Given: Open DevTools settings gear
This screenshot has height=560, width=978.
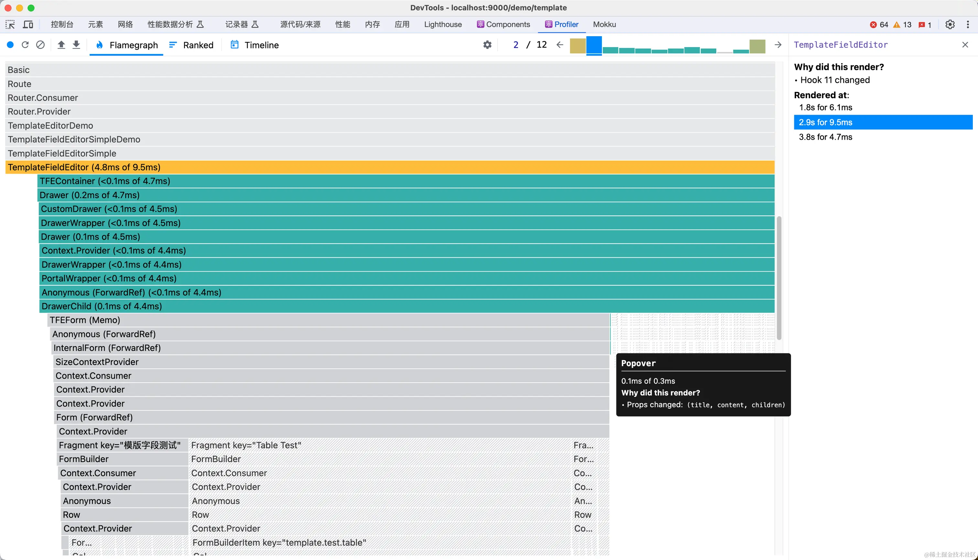Looking at the screenshot, I should tap(950, 25).
